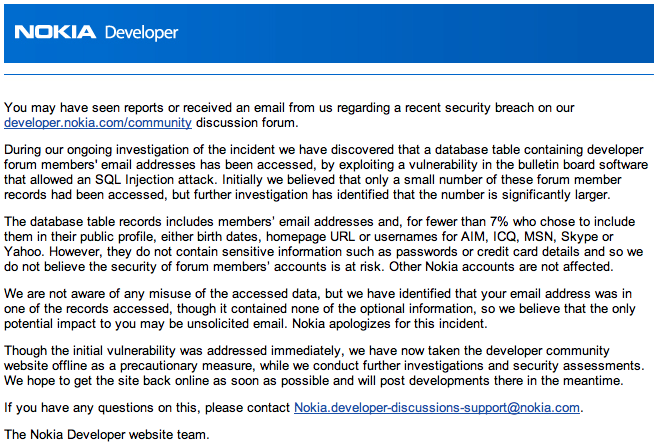This screenshot has height=447, width=658.
Task: Click the words "discussion forum." after the link
Action: coord(246,123)
